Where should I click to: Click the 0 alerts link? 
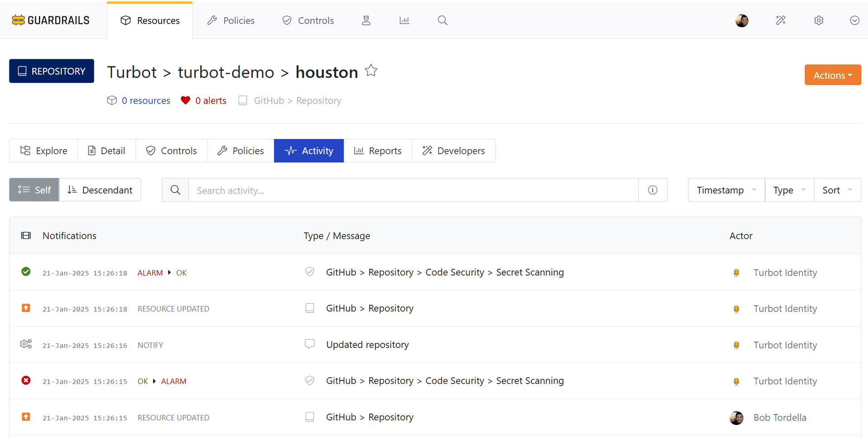(209, 100)
